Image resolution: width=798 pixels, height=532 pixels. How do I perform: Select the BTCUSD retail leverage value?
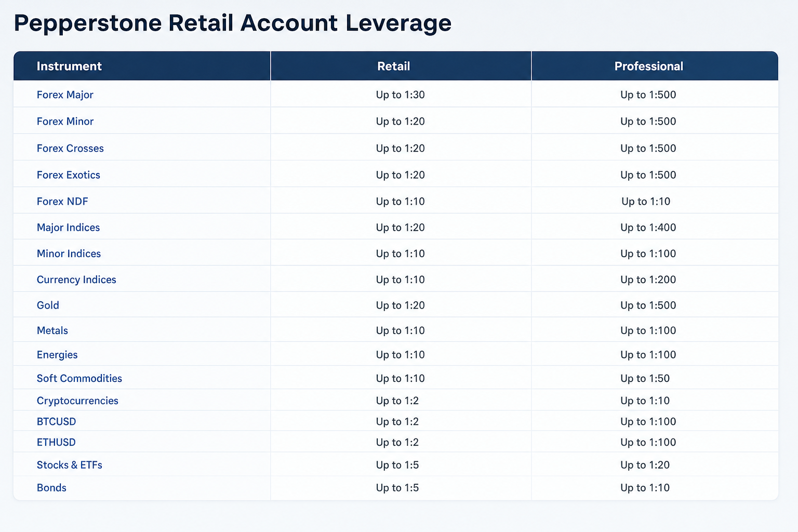click(x=397, y=421)
